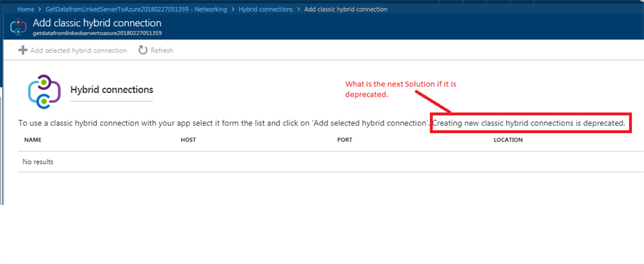The height and width of the screenshot is (264, 644).
Task: Navigate to Hybrid connections breadcrumb
Action: pyautogui.click(x=266, y=9)
